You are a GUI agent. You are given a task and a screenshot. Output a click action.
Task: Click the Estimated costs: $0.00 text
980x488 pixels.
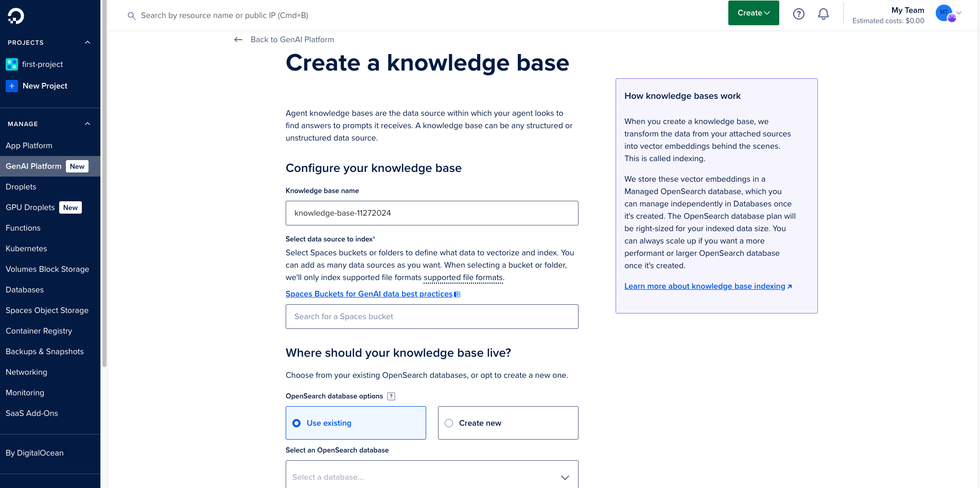coord(888,21)
